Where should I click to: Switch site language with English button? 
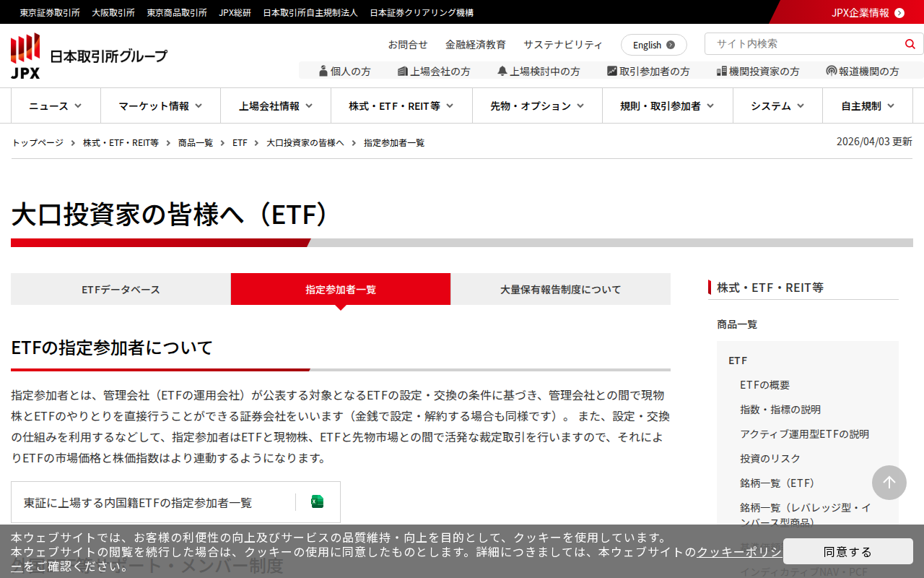tap(654, 45)
